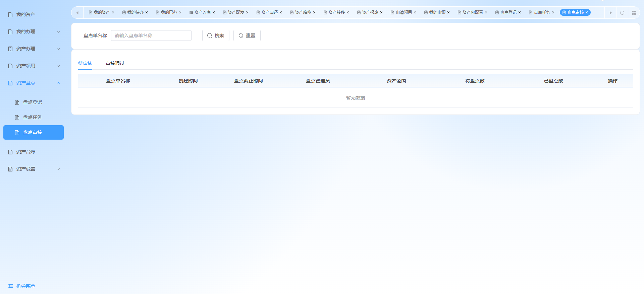Click the 折叠菜单 link
Screen dimensions: 644x294
click(26, 286)
